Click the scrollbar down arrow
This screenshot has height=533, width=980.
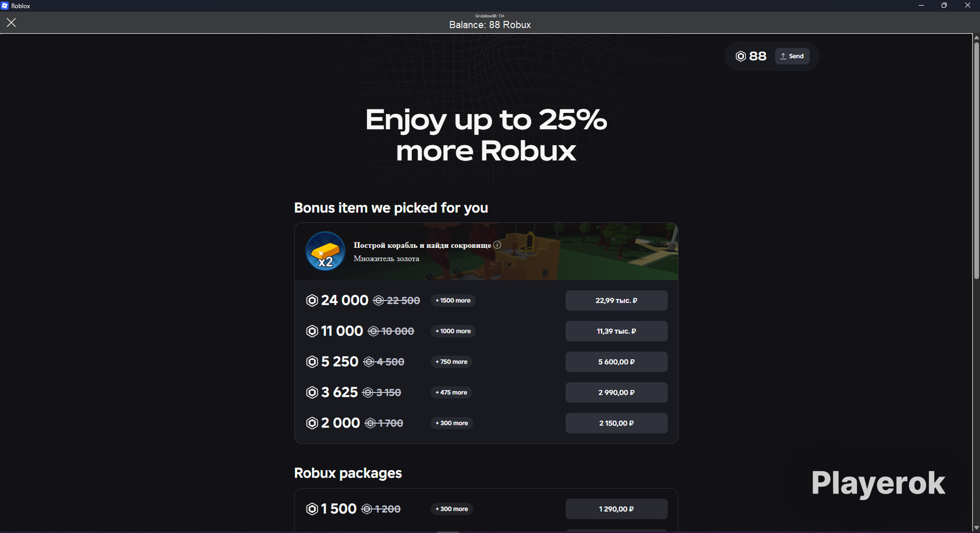(x=976, y=528)
